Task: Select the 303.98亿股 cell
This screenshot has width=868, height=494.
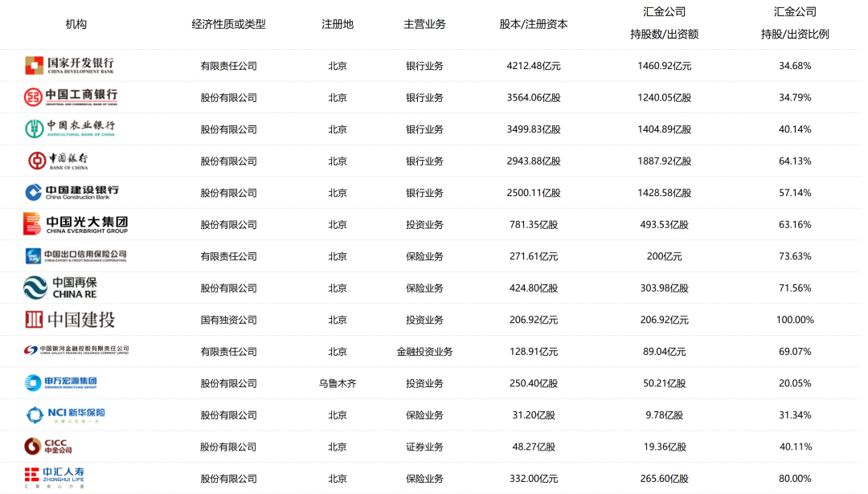Action: click(665, 288)
